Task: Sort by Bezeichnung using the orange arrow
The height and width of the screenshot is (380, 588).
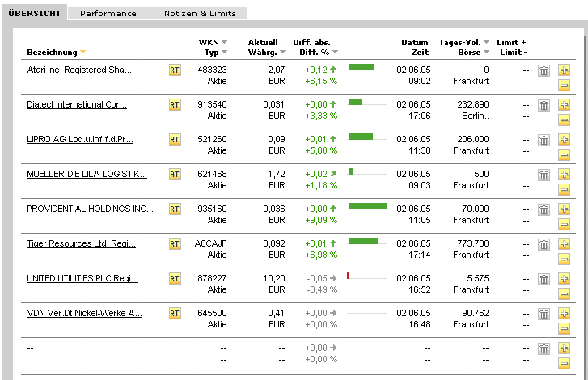Action: [x=82, y=52]
